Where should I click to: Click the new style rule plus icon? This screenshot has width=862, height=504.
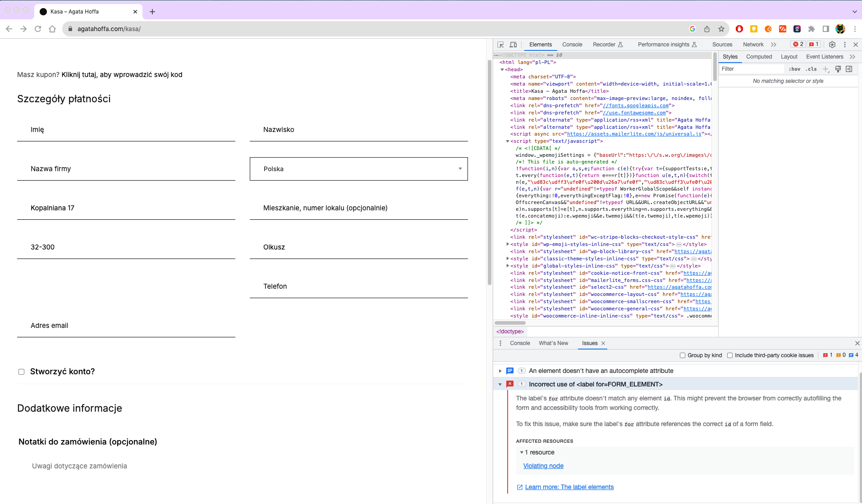pyautogui.click(x=825, y=69)
